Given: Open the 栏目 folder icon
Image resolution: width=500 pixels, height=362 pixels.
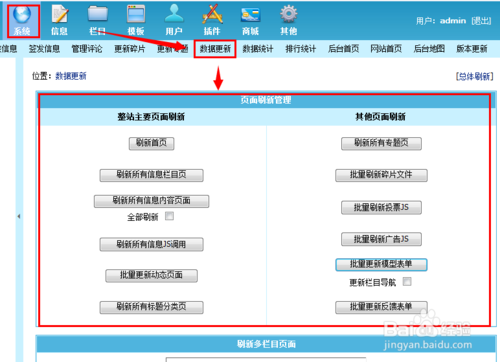Looking at the screenshot, I should (x=97, y=20).
